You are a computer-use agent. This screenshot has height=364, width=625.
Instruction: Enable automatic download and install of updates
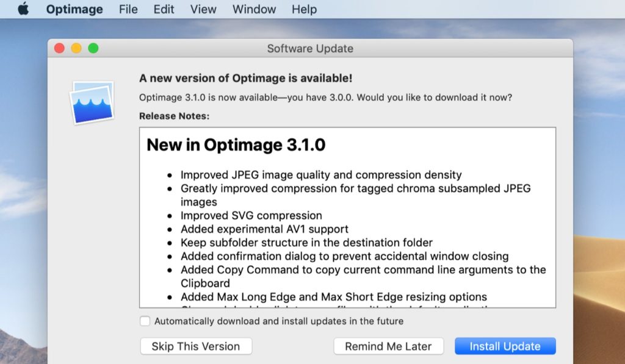[145, 321]
